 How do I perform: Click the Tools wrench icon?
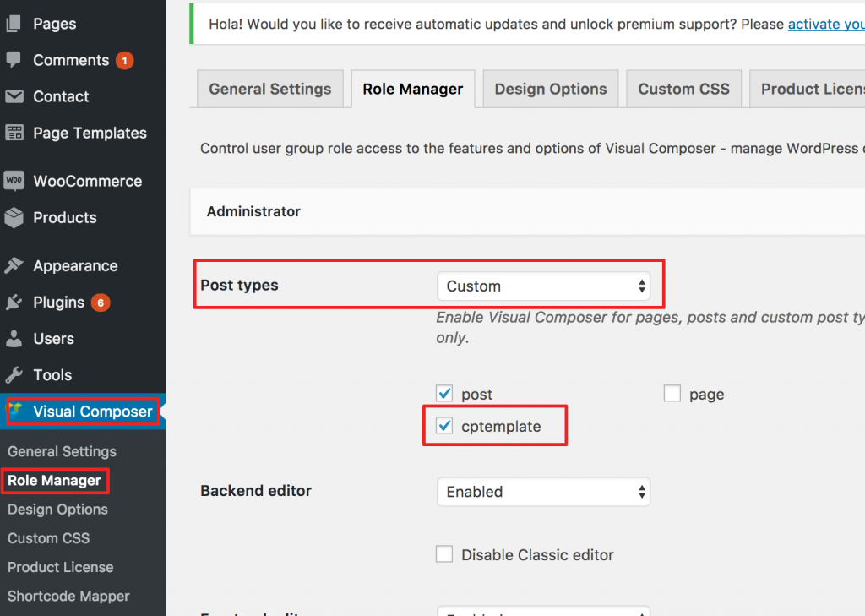(14, 375)
